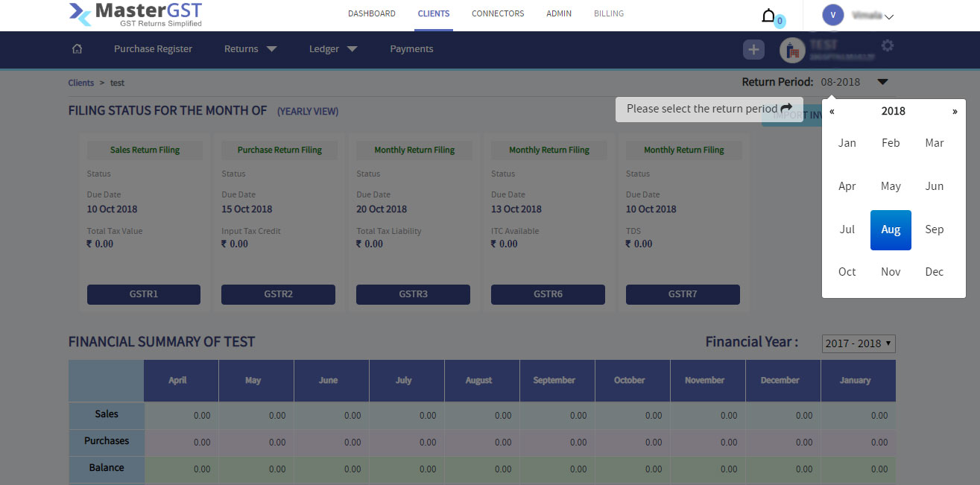Click the MasterGST logo
The width and height of the screenshot is (980, 485).
pyautogui.click(x=136, y=14)
